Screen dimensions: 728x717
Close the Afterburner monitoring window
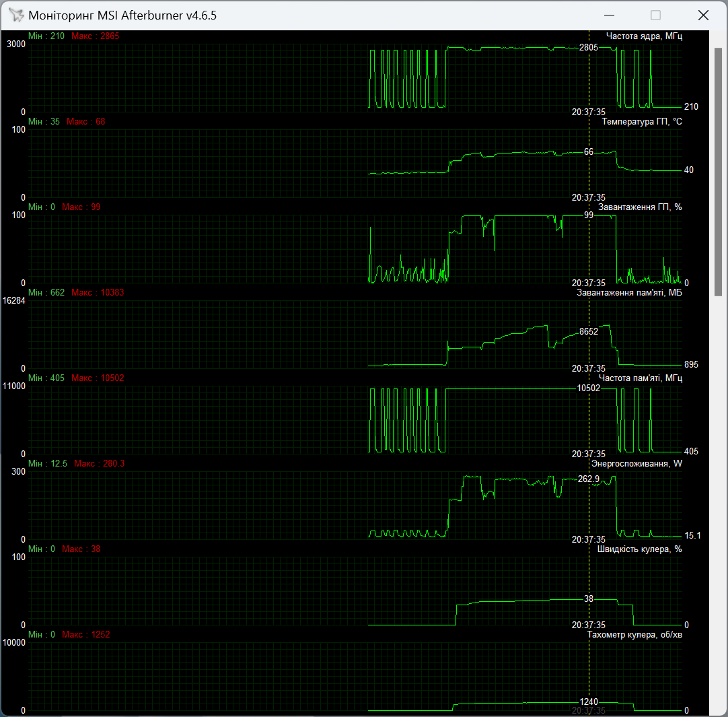click(703, 15)
